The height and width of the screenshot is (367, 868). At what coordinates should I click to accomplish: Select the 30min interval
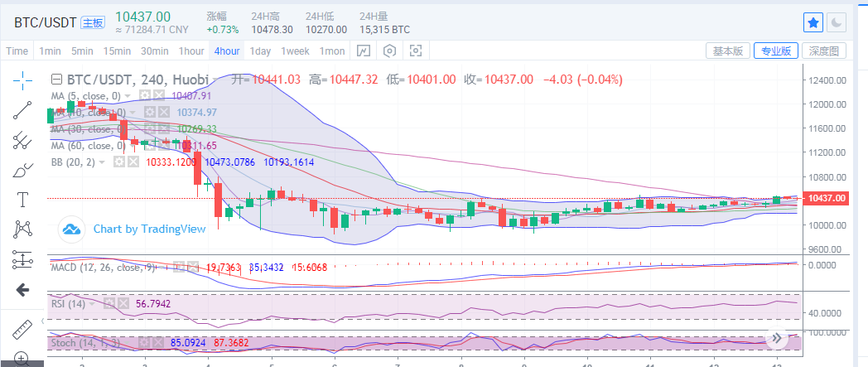(x=154, y=51)
